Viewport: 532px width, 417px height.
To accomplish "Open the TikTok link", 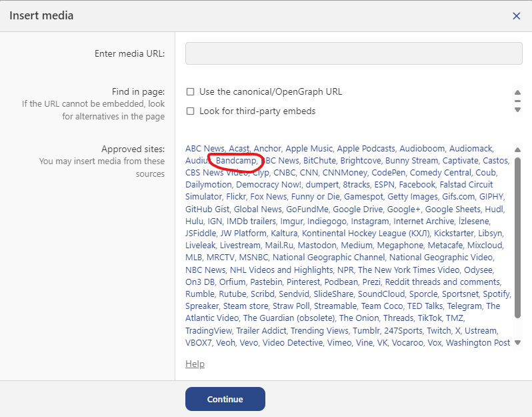I will tap(429, 318).
